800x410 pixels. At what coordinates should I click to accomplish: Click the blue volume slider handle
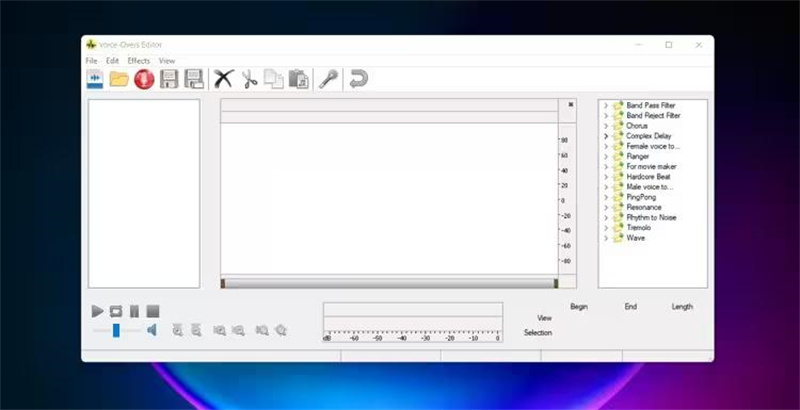(116, 330)
